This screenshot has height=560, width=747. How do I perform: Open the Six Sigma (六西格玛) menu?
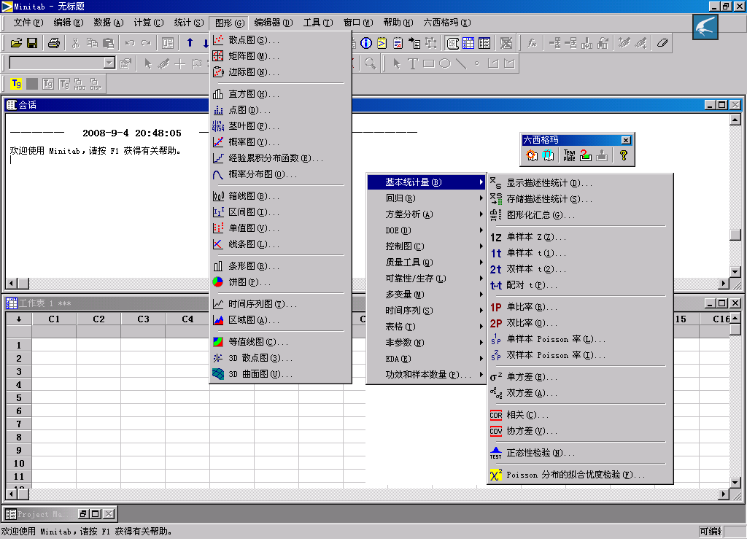pos(447,23)
